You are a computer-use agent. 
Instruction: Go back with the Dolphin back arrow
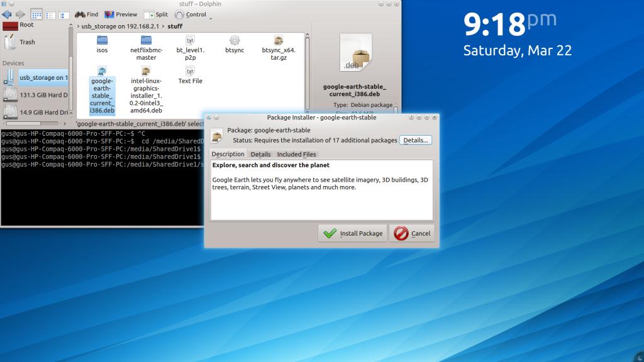pyautogui.click(x=7, y=14)
